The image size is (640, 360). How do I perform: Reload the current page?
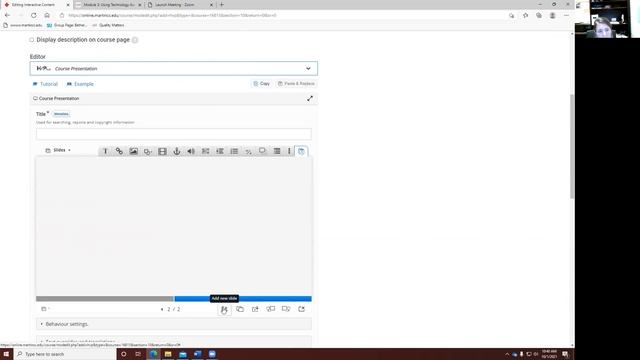[x=33, y=16]
